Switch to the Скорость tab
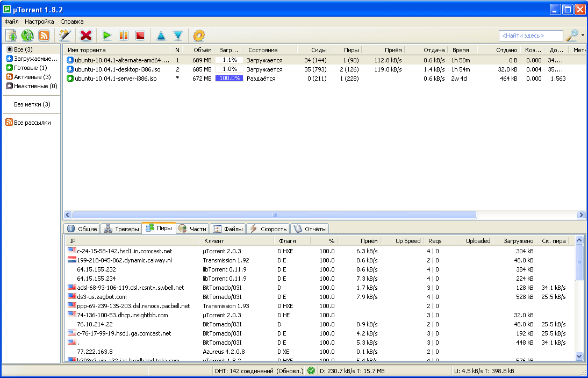 coord(268,229)
